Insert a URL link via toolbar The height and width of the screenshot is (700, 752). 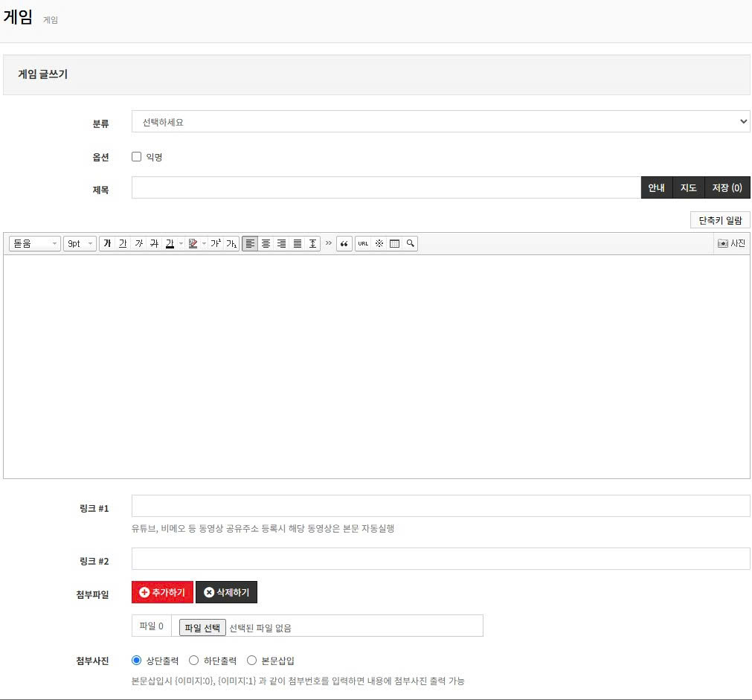coord(363,244)
